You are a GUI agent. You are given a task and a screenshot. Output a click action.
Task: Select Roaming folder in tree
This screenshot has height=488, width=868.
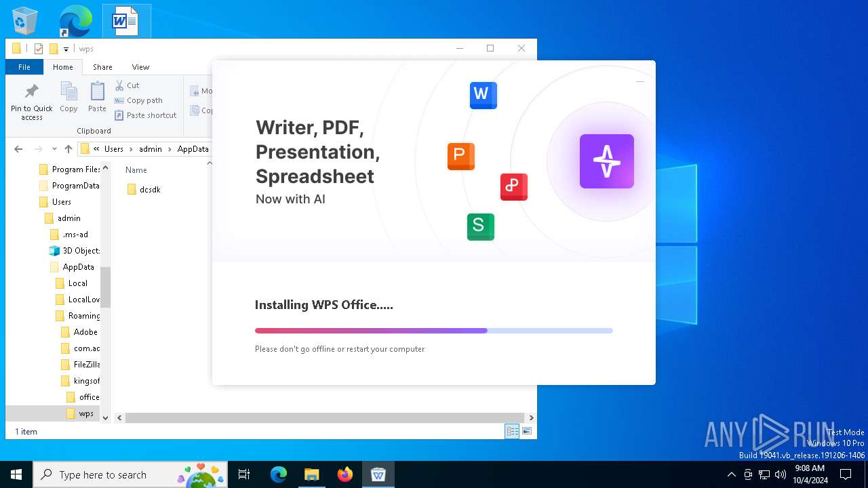77,316
